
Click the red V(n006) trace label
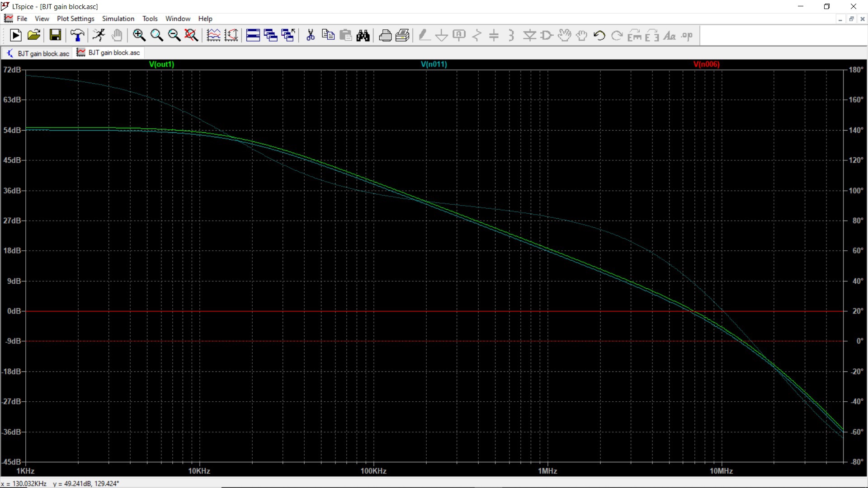point(707,64)
